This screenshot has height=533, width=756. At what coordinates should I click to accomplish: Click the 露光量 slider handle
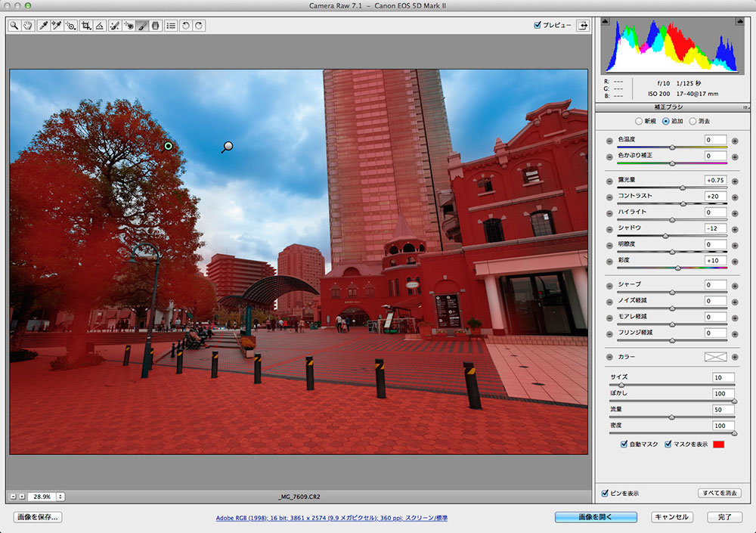click(x=682, y=187)
